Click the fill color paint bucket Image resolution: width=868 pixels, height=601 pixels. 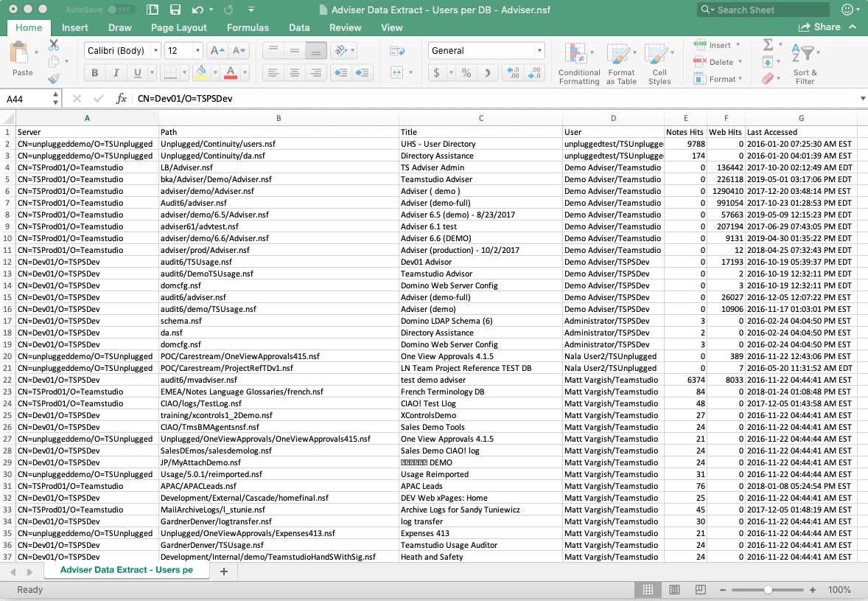(201, 72)
